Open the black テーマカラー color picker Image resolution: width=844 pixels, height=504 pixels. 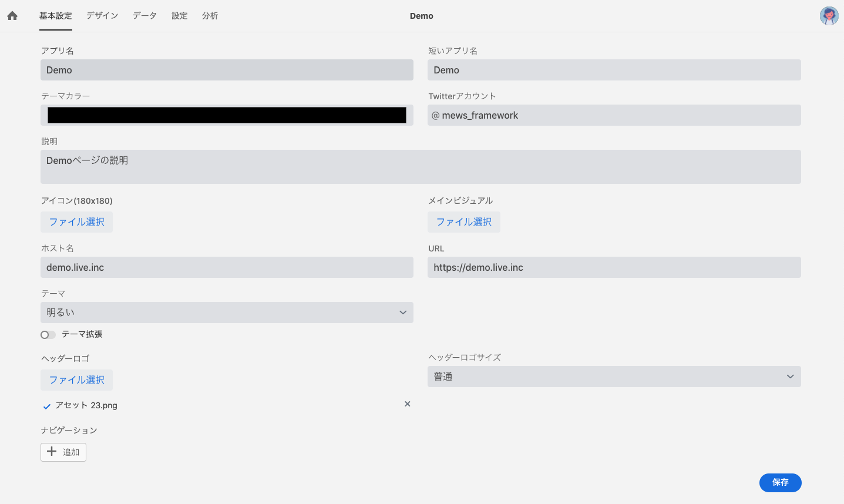pos(227,115)
